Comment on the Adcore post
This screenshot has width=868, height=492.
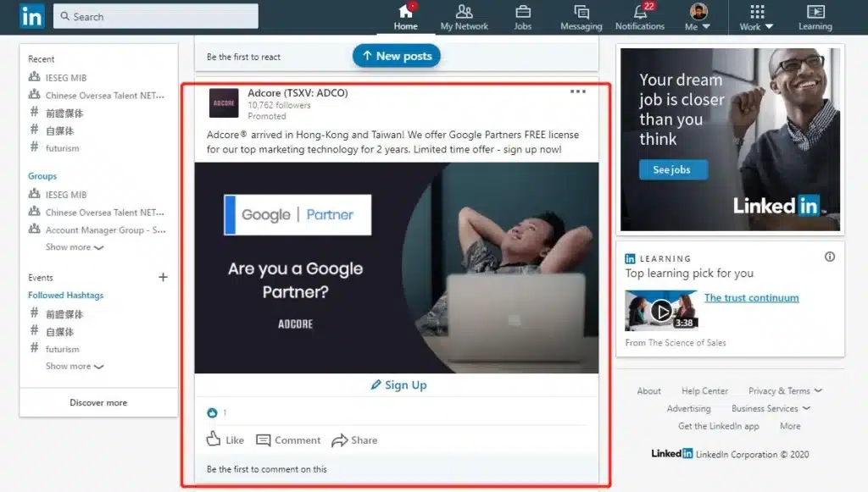(x=288, y=440)
